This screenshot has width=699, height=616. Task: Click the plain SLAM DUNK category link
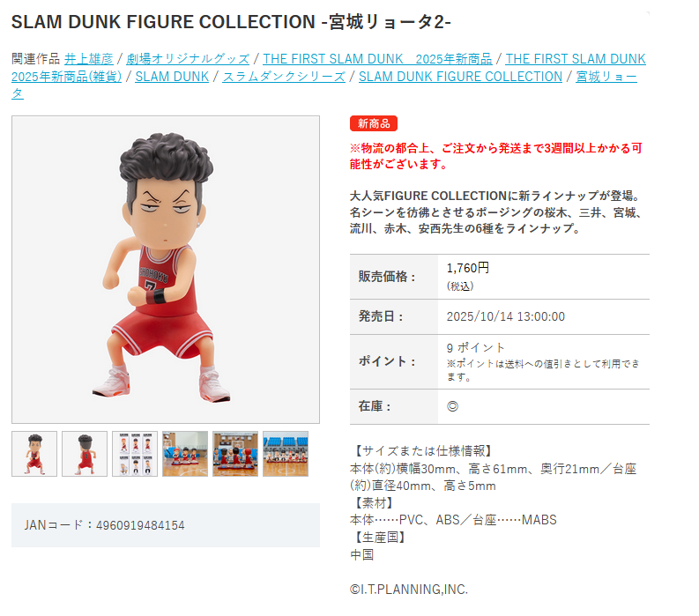[172, 77]
